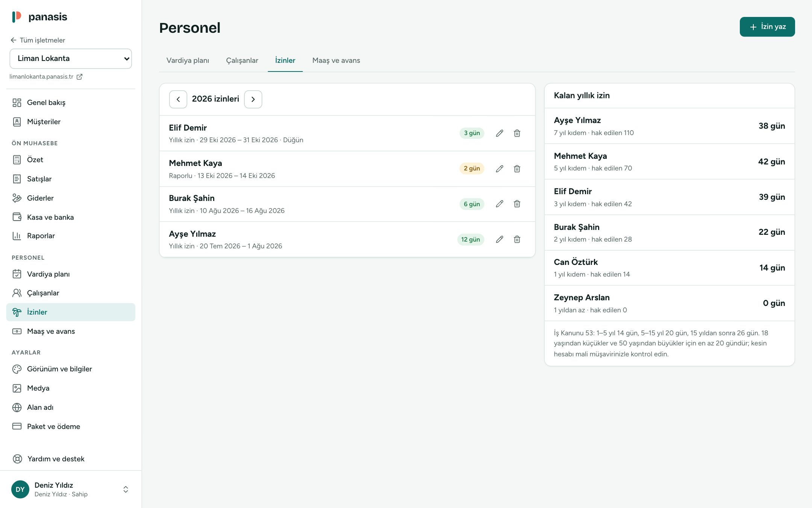Switch to the Çalışanlar tab
812x508 pixels.
click(242, 61)
